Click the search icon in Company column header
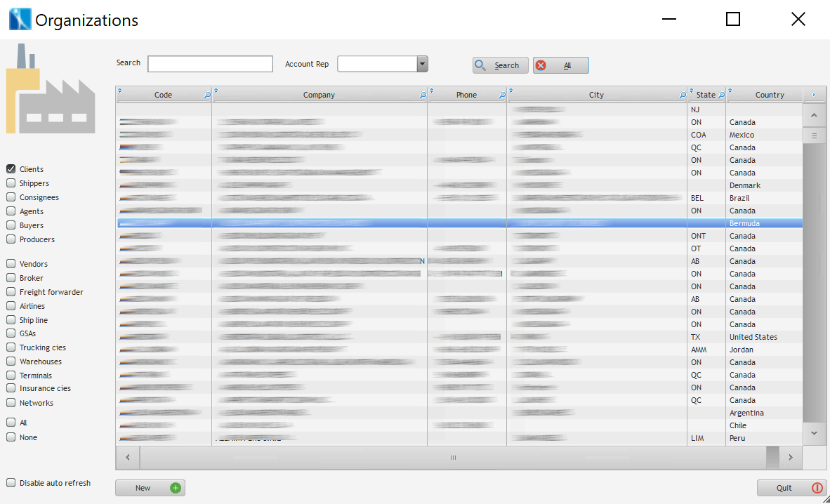This screenshot has height=504, width=830. (423, 95)
